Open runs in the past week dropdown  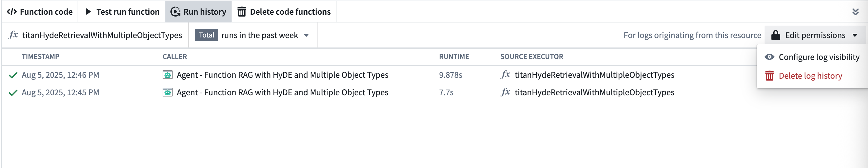[x=253, y=35]
